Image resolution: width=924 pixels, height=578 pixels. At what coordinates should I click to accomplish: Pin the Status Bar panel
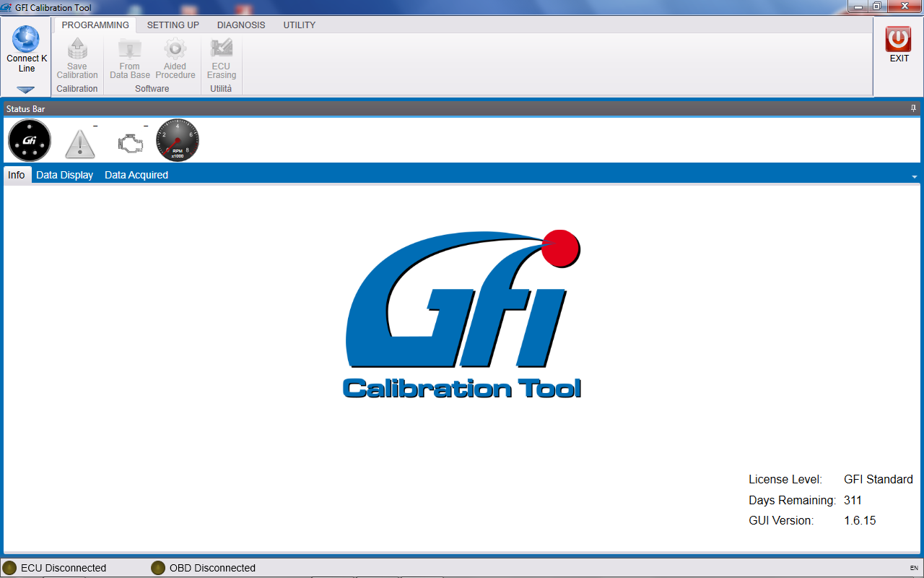pos(913,108)
